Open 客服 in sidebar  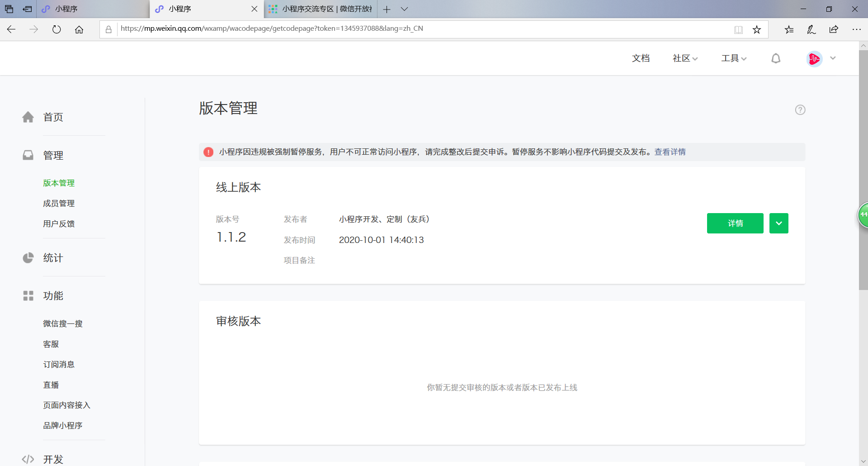(x=51, y=344)
